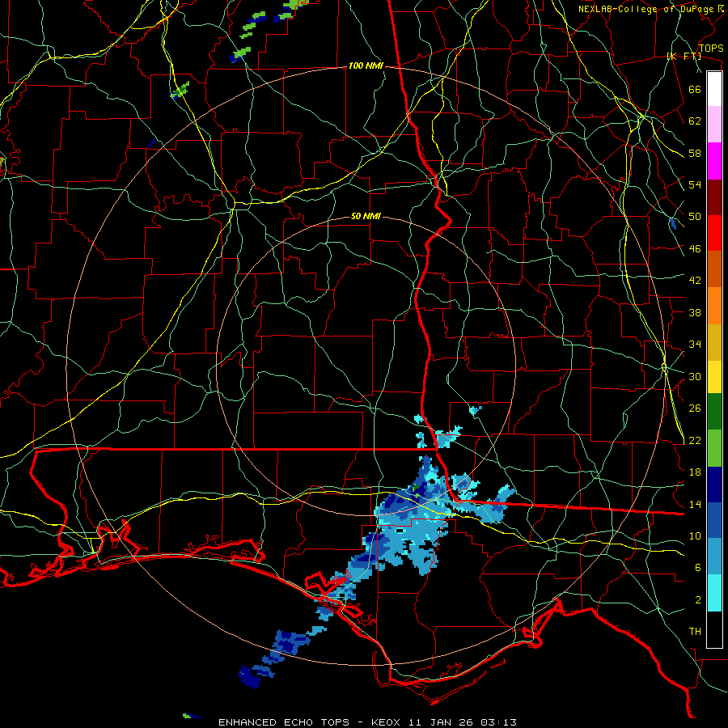Viewport: 728px width, 728px height.
Task: Choose the navy blue legend color band
Action: 714,485
